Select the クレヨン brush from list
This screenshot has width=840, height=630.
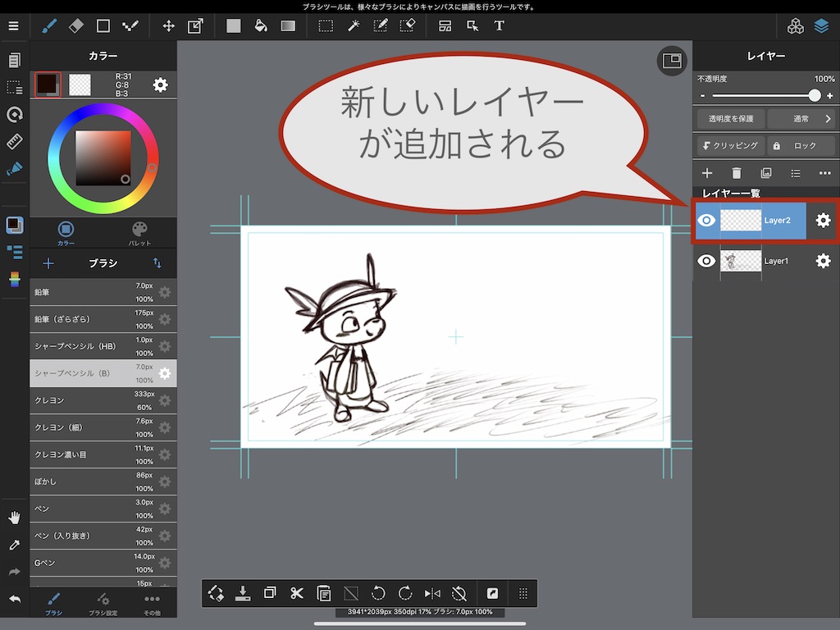(x=90, y=400)
